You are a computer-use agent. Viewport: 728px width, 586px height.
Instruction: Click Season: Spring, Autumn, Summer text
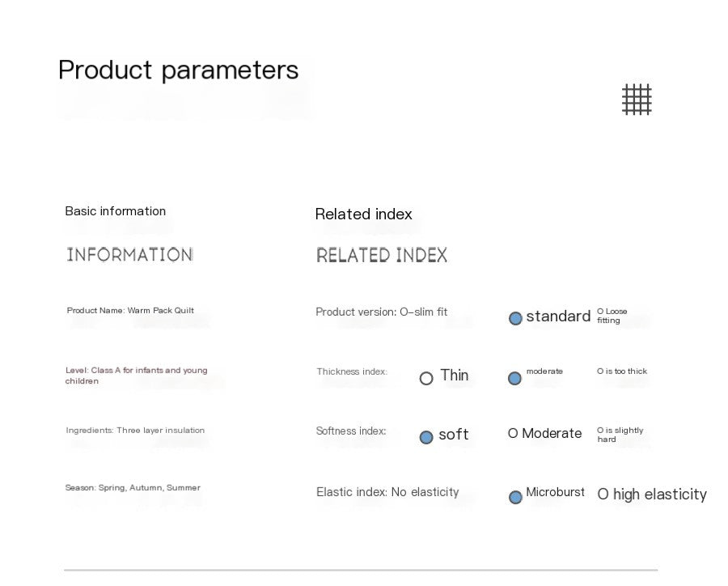click(x=133, y=488)
